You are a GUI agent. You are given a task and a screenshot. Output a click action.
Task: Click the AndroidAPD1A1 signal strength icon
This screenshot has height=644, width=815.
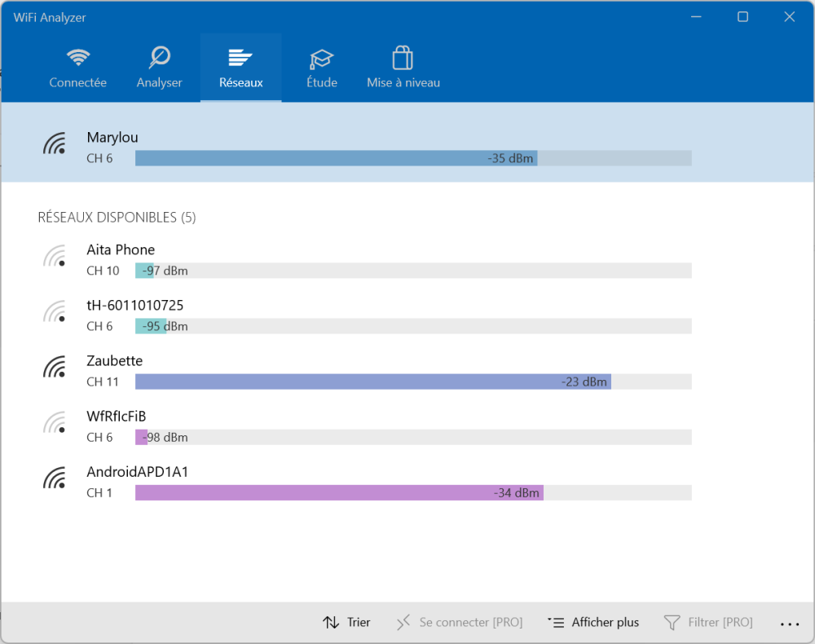(x=55, y=479)
